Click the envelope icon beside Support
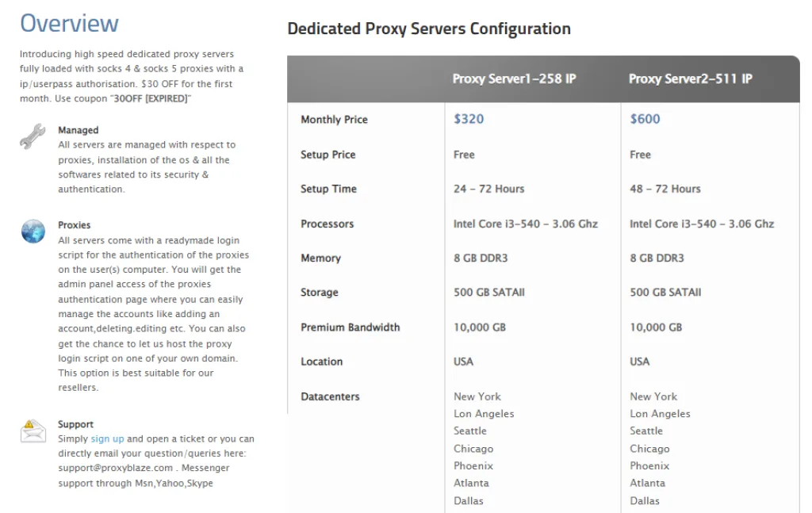The height and width of the screenshot is (513, 812). pos(33,431)
